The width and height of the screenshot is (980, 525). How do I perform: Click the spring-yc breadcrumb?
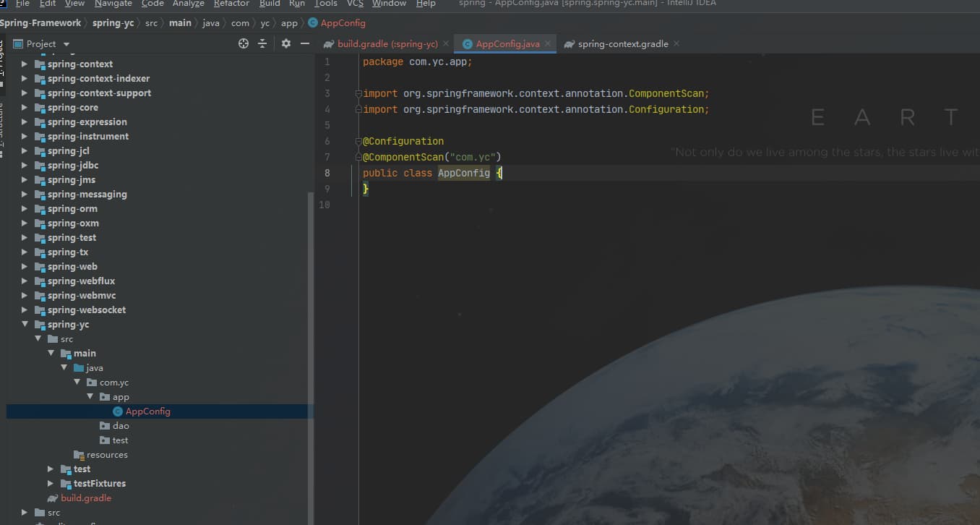pos(113,23)
